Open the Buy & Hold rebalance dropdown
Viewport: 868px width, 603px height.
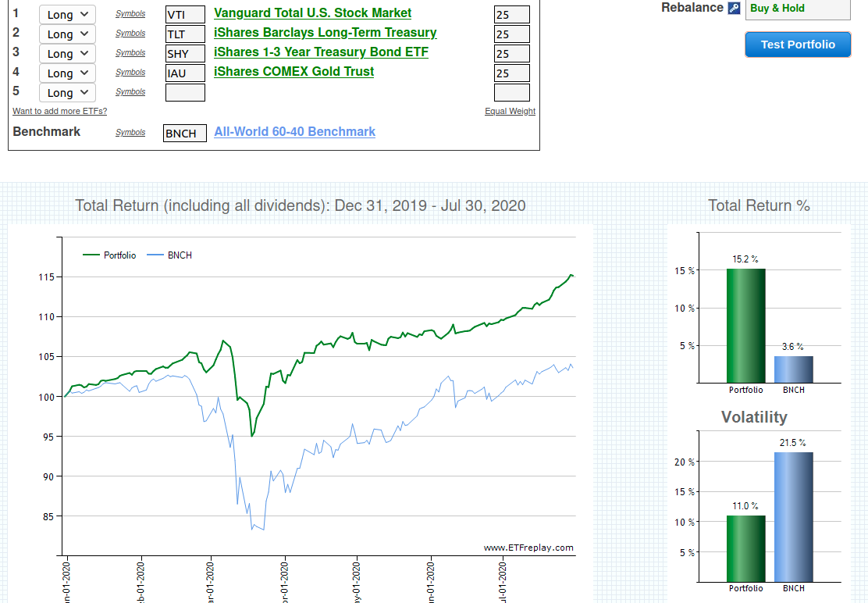798,9
